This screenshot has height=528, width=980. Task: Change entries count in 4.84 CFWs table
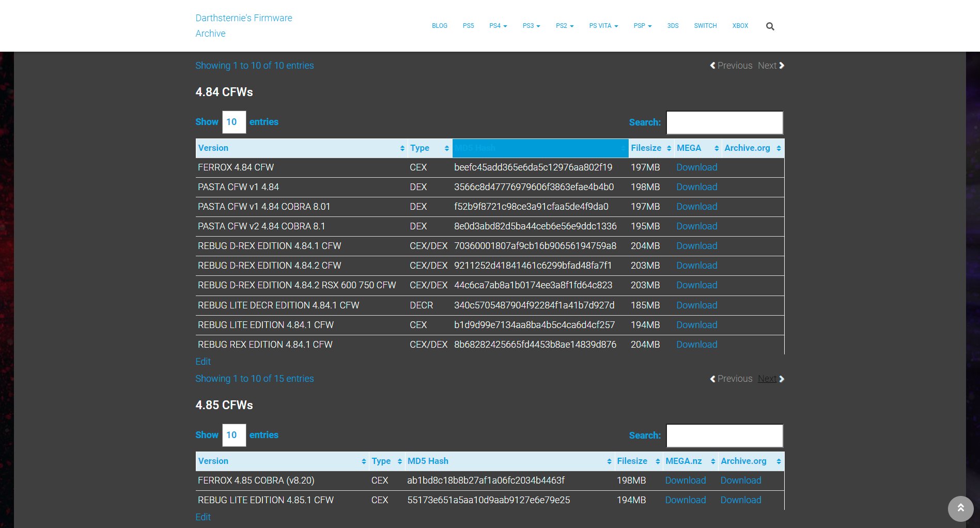point(234,122)
